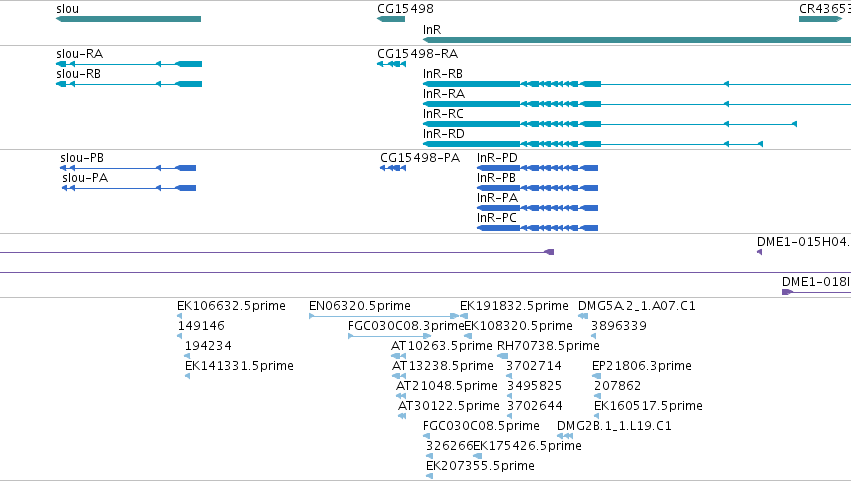
Task: Click the InR-RA transcript label
Action: pyautogui.click(x=444, y=94)
